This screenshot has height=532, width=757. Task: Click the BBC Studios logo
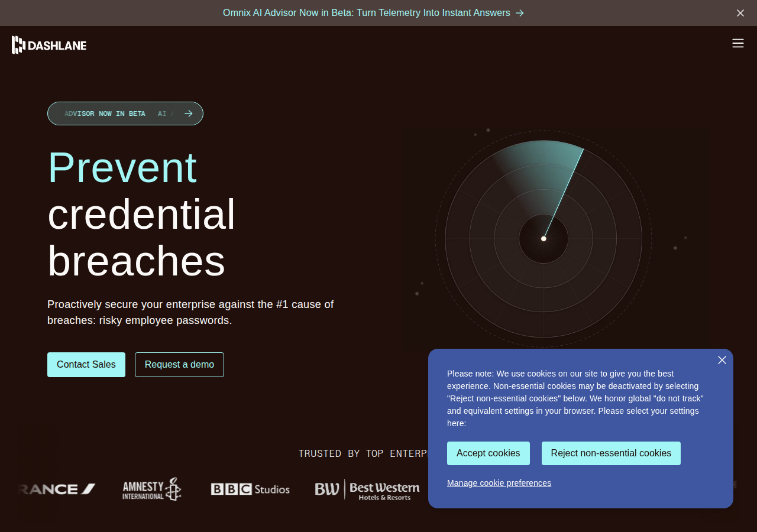coord(250,489)
